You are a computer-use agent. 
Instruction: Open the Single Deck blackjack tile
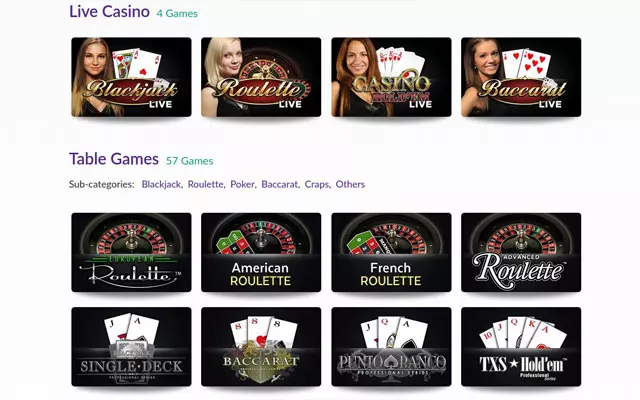pos(131,347)
